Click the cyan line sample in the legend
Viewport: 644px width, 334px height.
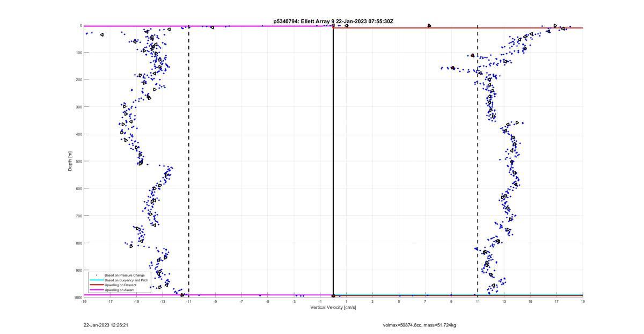coord(96,280)
